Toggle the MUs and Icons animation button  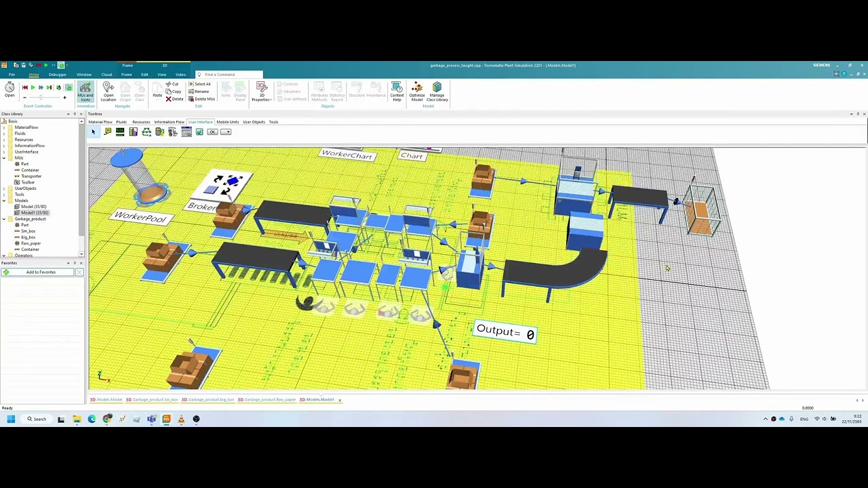tap(85, 91)
